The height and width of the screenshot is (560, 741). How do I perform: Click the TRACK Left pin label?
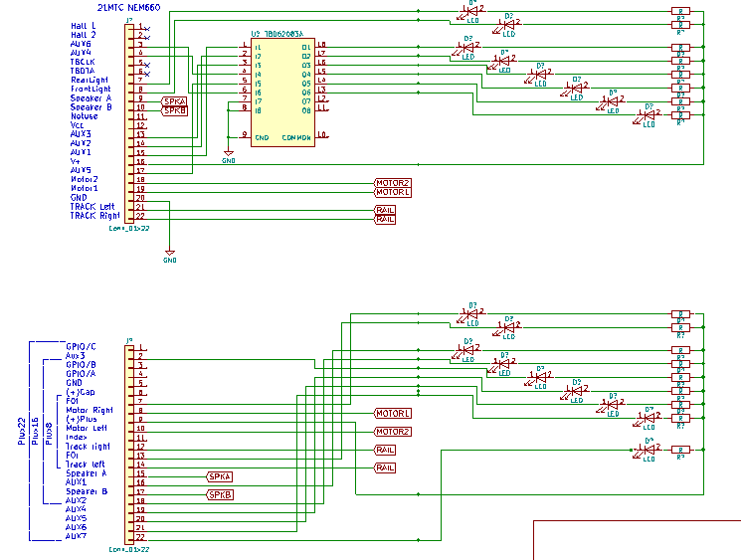93,207
